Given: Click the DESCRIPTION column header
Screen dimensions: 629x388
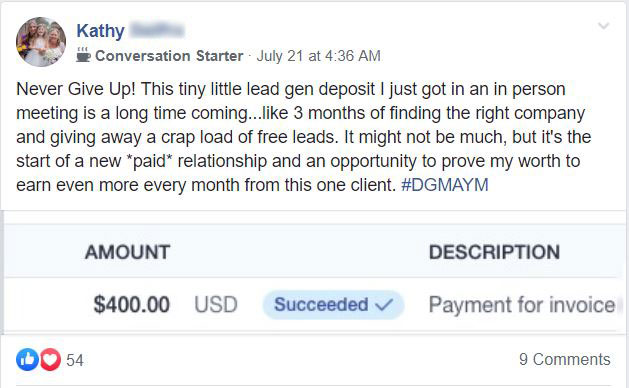Looking at the screenshot, I should pos(494,252).
